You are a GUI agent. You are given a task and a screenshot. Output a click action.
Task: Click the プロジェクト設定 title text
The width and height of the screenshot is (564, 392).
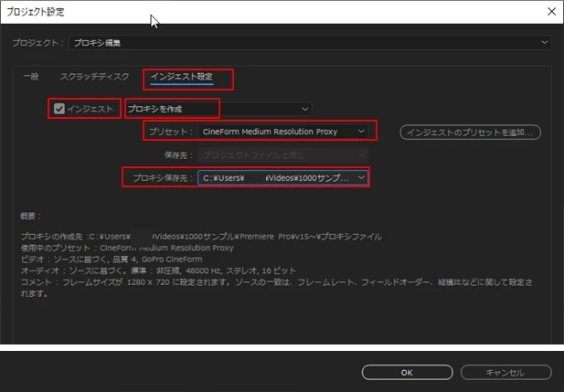click(x=36, y=12)
